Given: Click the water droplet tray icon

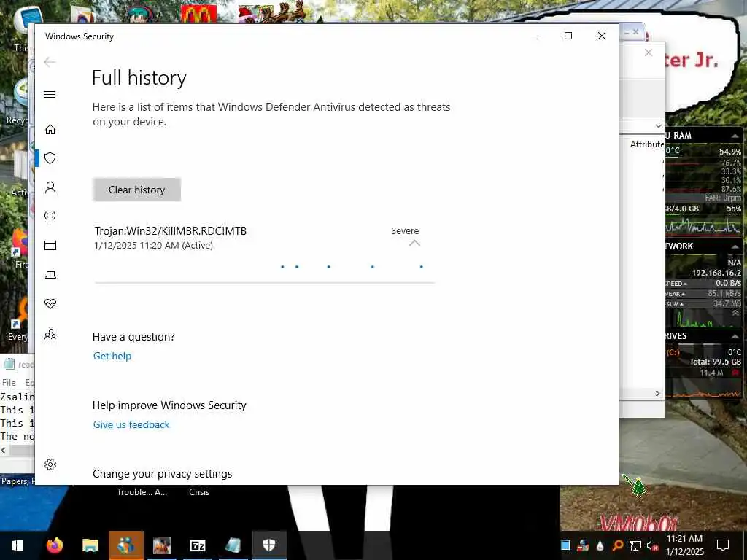Looking at the screenshot, I should click(x=600, y=545).
